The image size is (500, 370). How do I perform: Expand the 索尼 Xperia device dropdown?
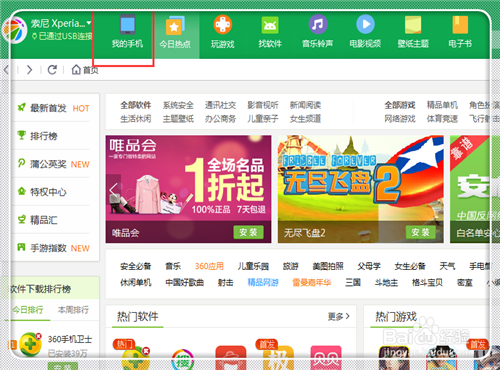(89, 23)
